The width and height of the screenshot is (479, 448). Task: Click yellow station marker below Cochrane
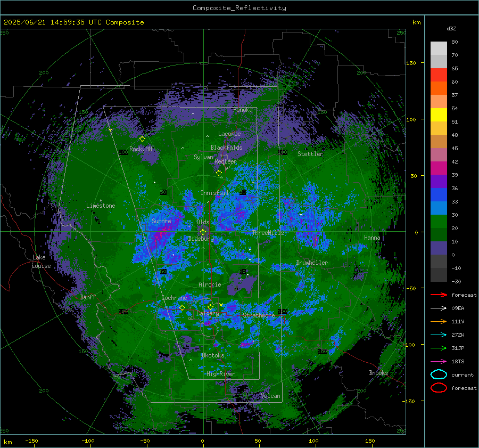pos(183,307)
